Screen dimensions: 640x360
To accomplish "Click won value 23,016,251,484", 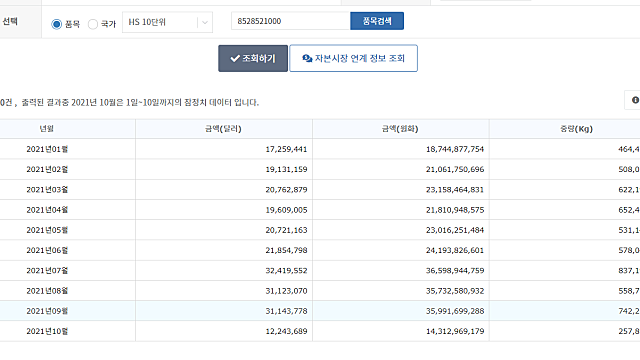I will [455, 230].
